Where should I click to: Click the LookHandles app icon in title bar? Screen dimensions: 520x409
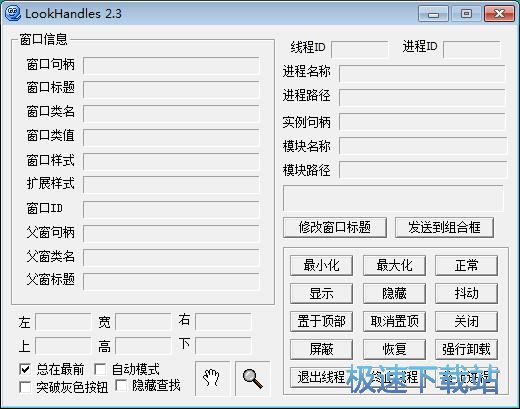tap(13, 14)
